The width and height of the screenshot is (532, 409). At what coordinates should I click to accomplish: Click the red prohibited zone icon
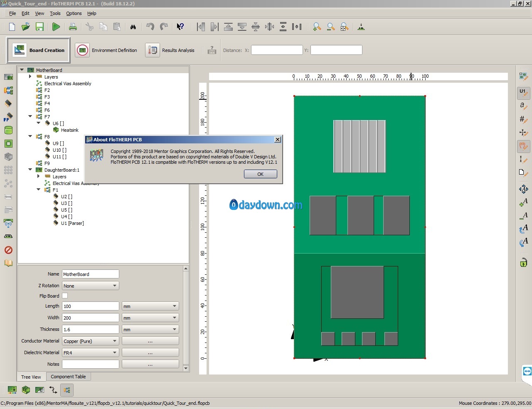[x=8, y=250]
